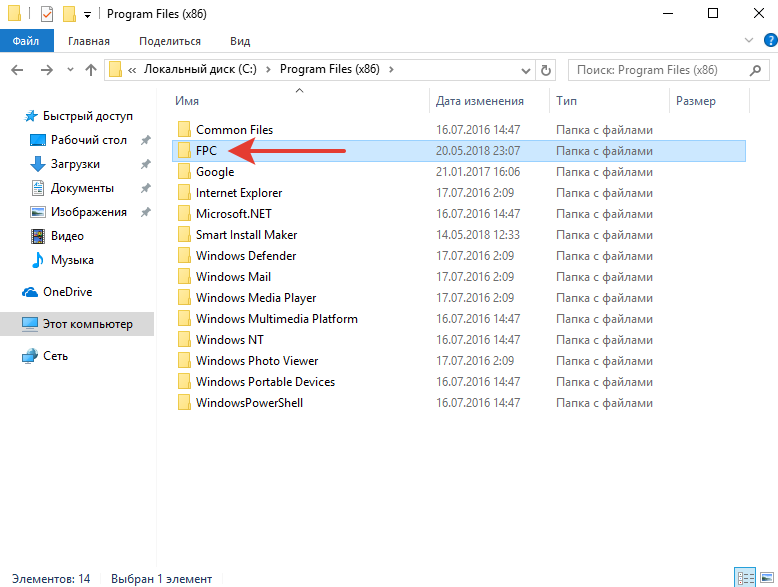
Task: Click the date 20.05.2018 23:07
Action: pyautogui.click(x=478, y=150)
